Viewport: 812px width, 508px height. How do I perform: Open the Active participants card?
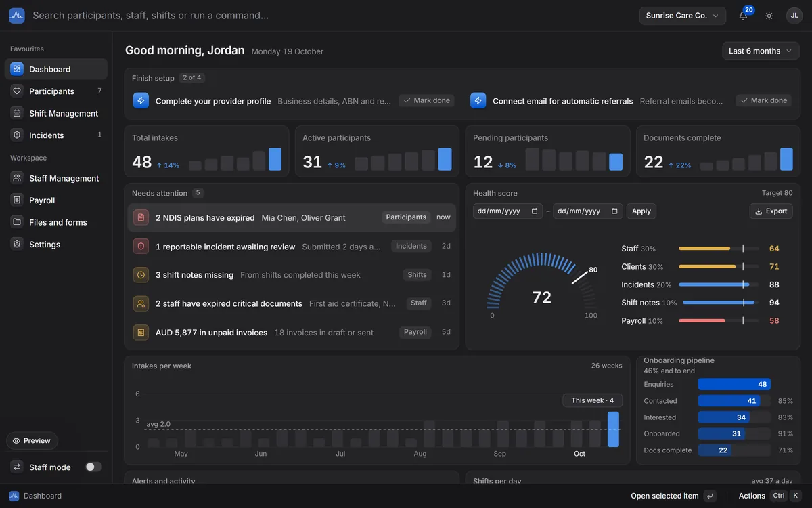(x=377, y=151)
